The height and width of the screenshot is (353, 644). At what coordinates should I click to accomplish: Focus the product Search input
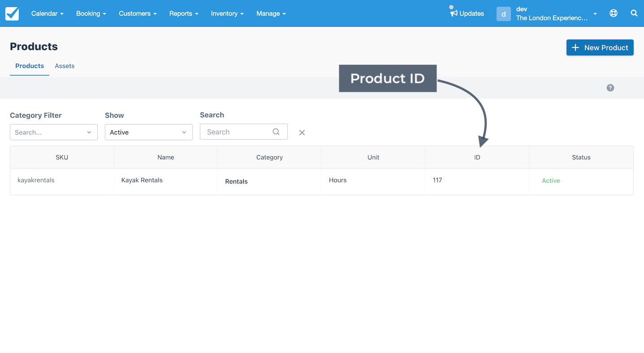pos(244,132)
